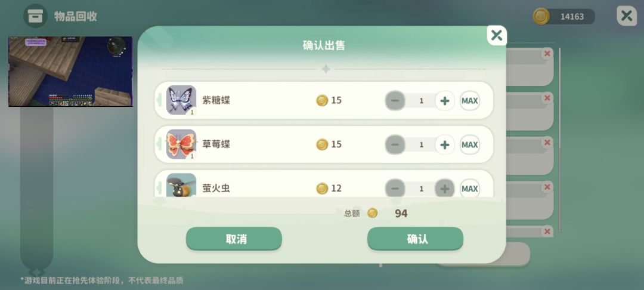
Task: Decrease 紫糖蝶 quantity with minus button
Action: coord(395,101)
